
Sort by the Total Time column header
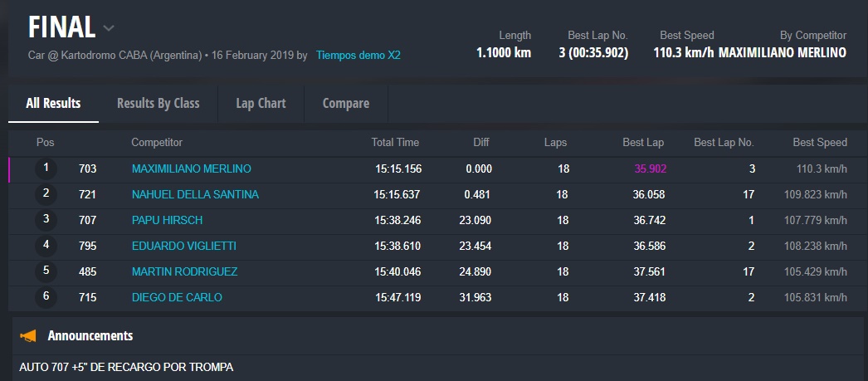(x=395, y=143)
